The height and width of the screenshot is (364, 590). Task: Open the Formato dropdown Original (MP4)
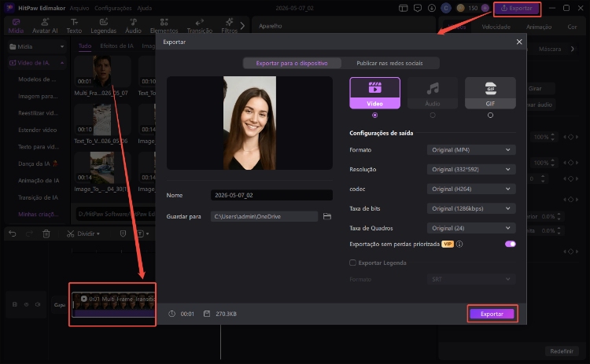pos(471,149)
